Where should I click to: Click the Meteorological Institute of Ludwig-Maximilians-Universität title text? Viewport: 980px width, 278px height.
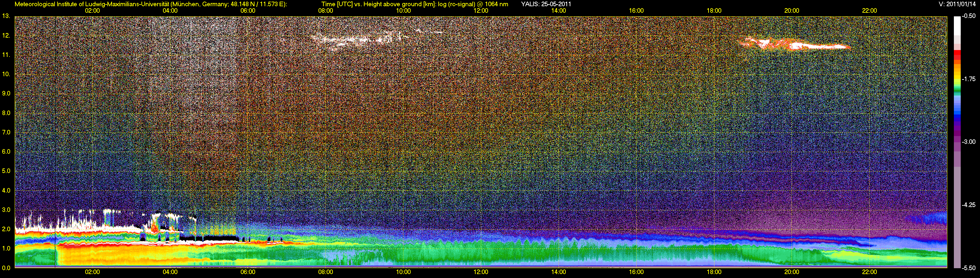pos(151,4)
